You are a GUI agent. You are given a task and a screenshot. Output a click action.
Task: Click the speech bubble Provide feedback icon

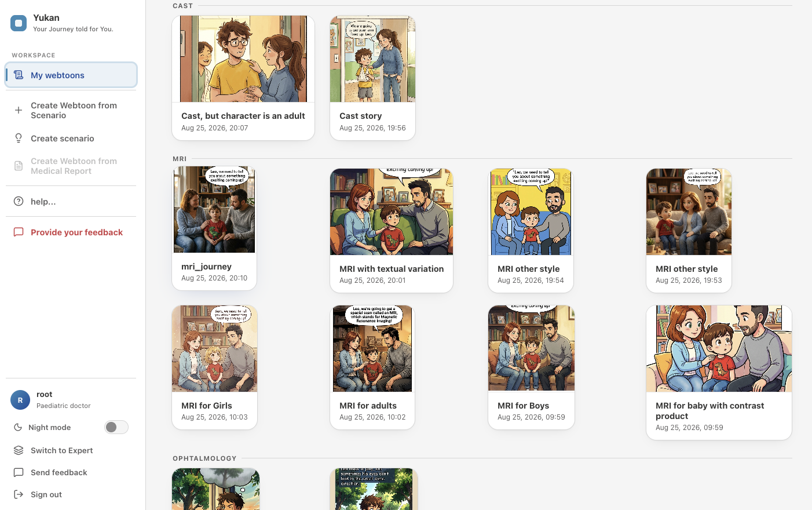(x=19, y=232)
